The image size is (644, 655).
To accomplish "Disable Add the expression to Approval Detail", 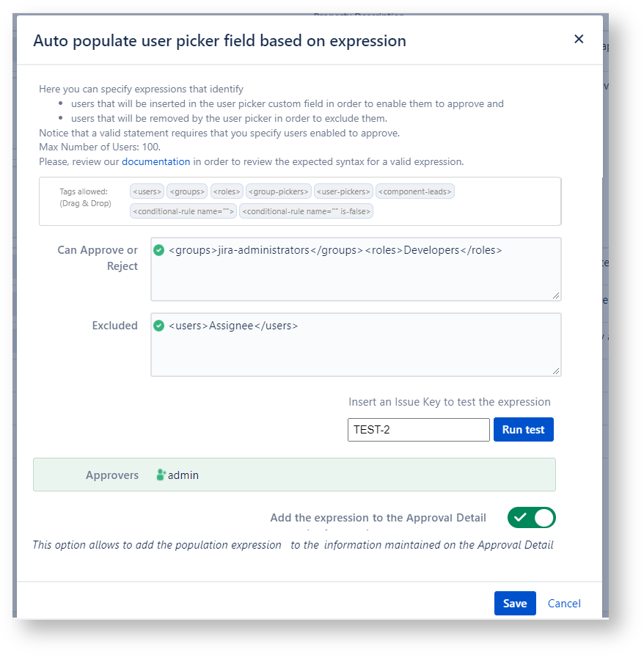I will [x=531, y=518].
